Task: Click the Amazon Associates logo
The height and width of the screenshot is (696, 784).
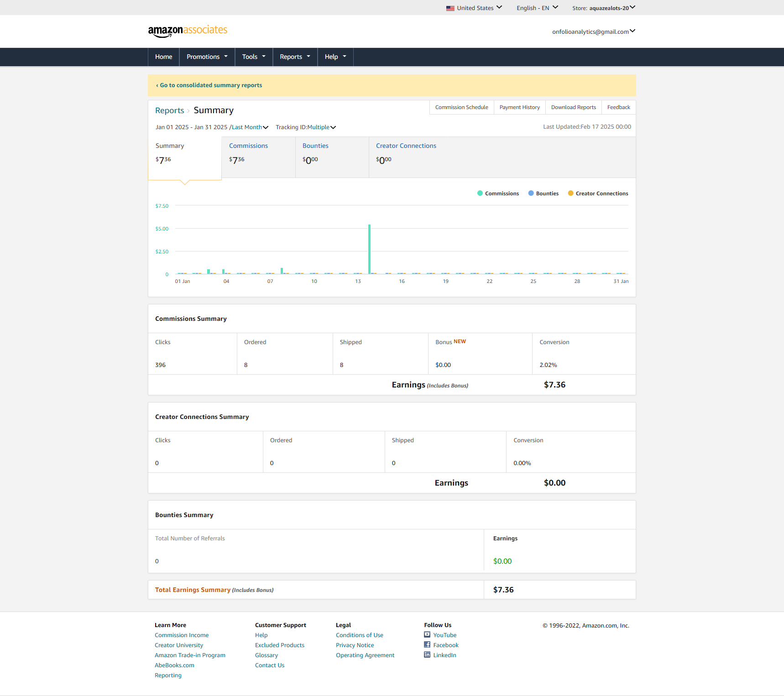Action: click(188, 31)
